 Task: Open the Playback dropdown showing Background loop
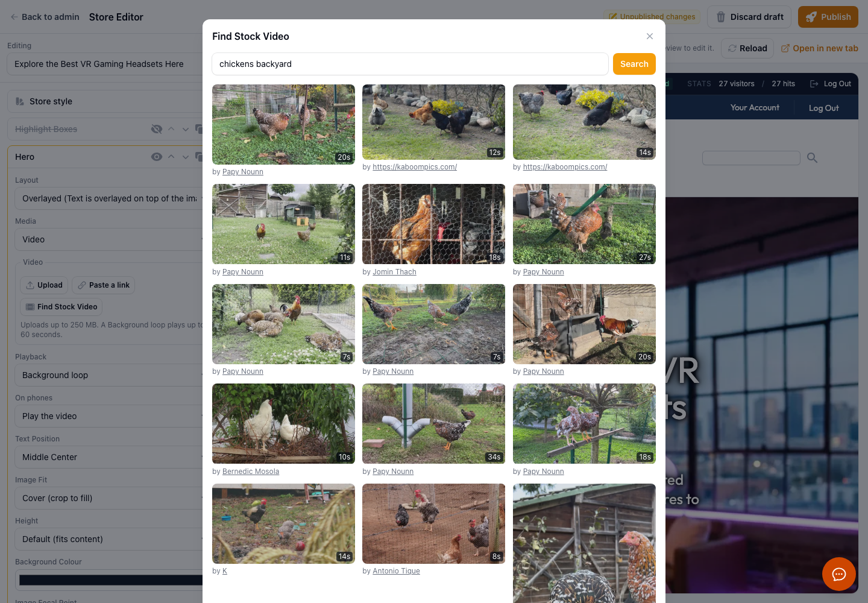(109, 375)
